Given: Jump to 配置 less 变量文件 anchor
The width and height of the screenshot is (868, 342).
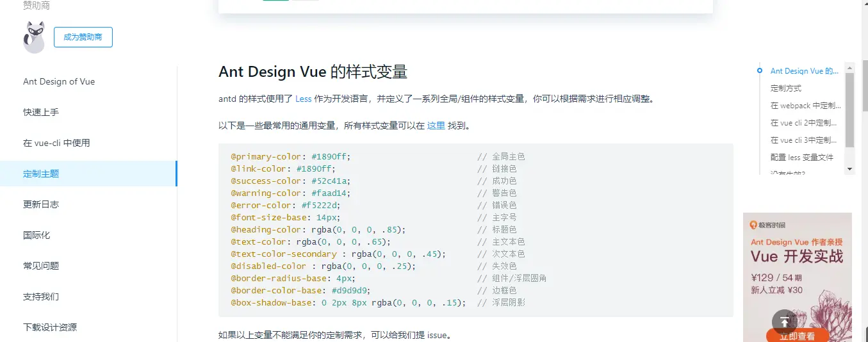Looking at the screenshot, I should pos(802,158).
